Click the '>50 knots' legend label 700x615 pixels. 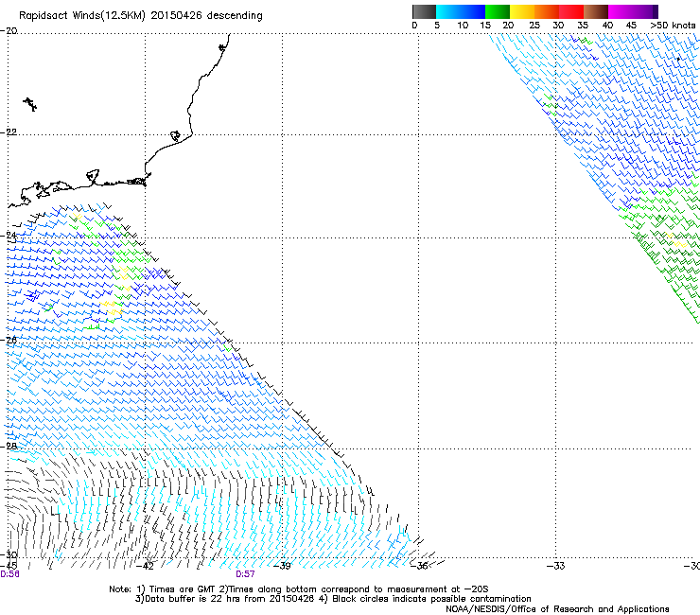pos(673,26)
